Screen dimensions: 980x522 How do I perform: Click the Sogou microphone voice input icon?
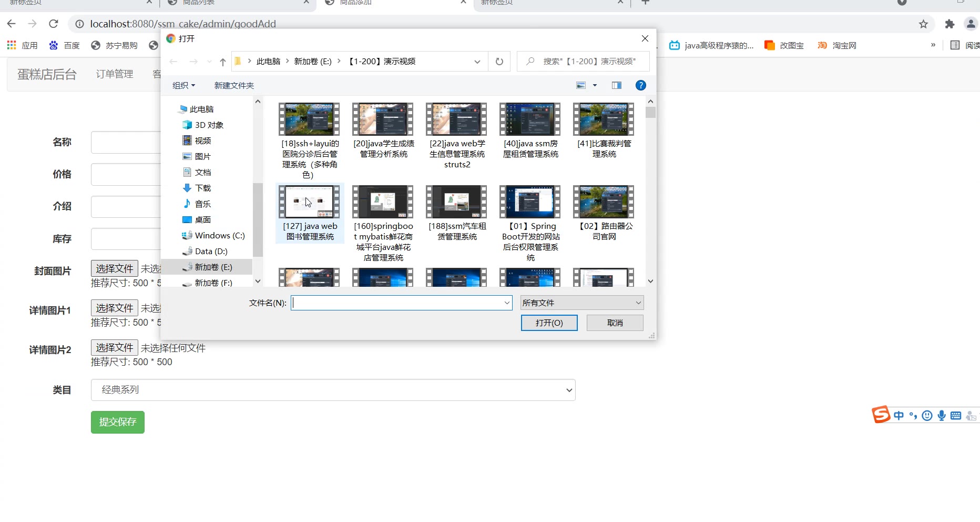pyautogui.click(x=941, y=416)
